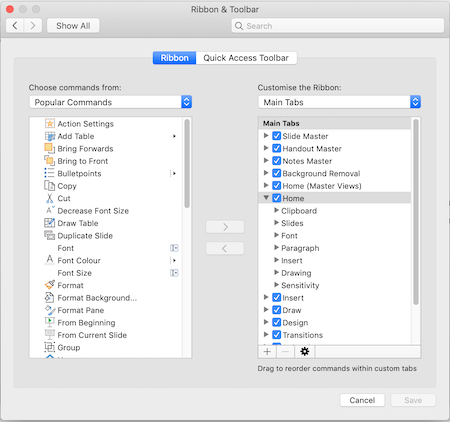Uncheck the Slide Master checkbox
Viewport: 450px width, 422px height.
pyautogui.click(x=277, y=136)
